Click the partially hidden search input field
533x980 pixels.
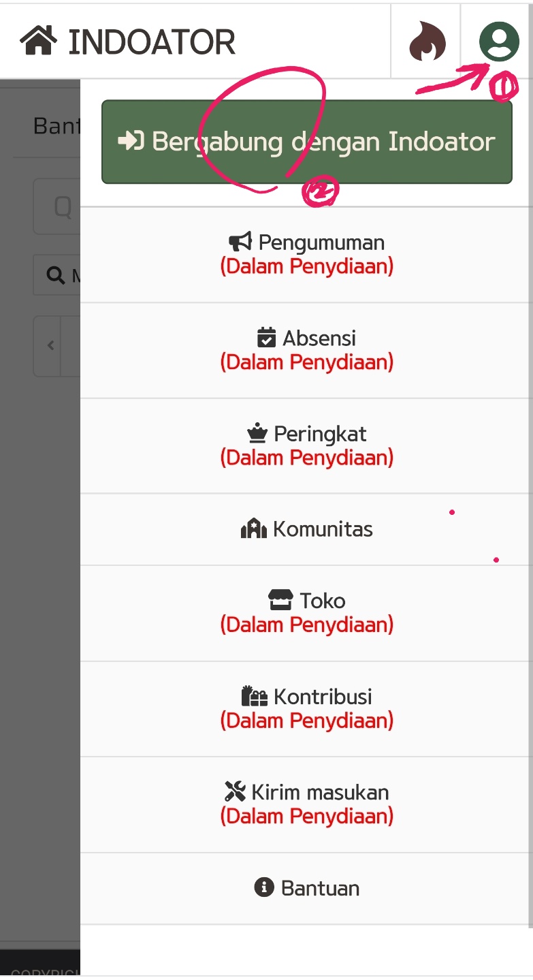(x=57, y=206)
